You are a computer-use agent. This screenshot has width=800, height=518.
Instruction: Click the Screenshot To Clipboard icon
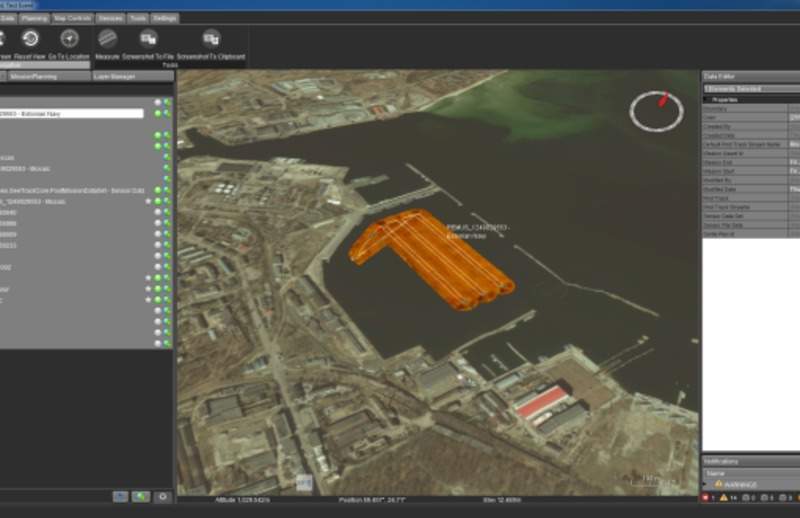point(211,39)
